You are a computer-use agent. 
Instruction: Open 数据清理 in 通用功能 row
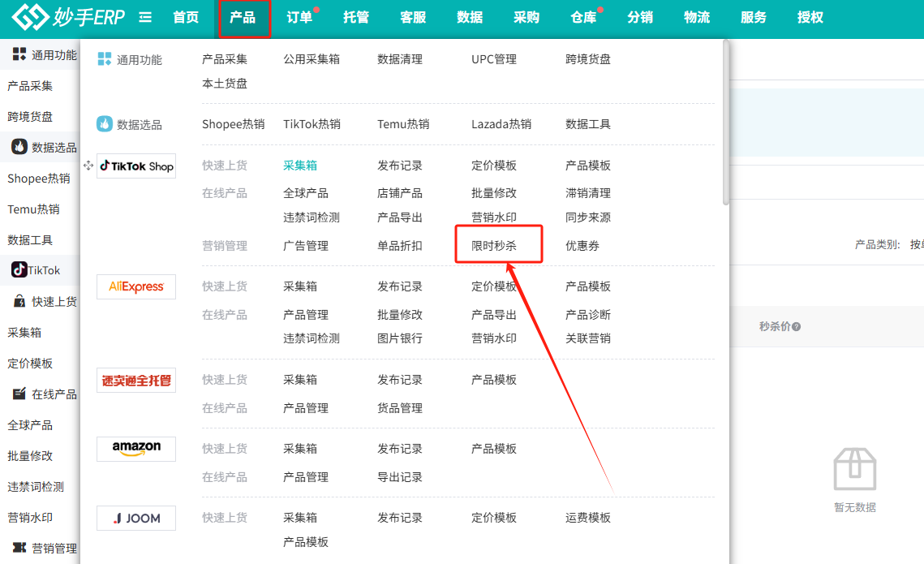click(400, 59)
